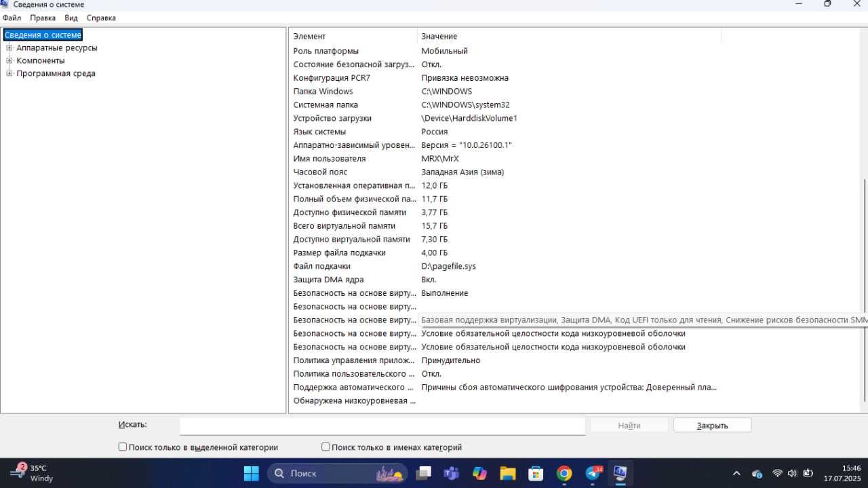Click the taskbar search box Поиск
Image resolution: width=868 pixels, height=488 pixels.
tap(338, 473)
